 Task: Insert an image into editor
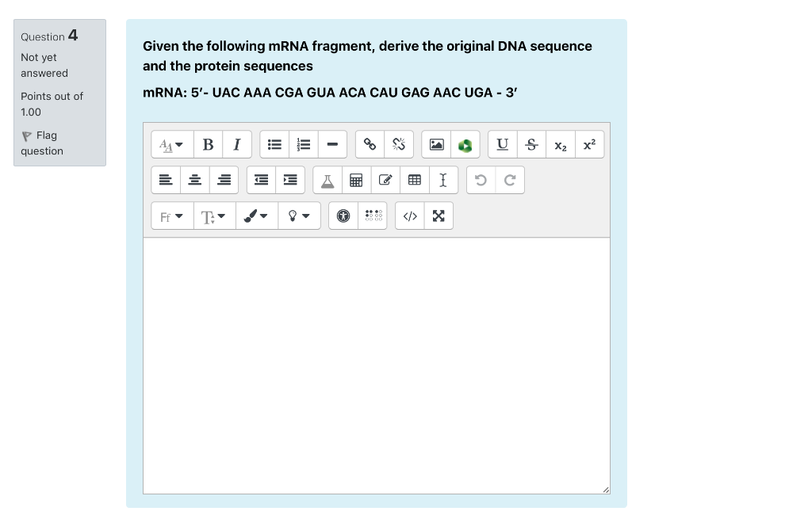click(x=437, y=144)
